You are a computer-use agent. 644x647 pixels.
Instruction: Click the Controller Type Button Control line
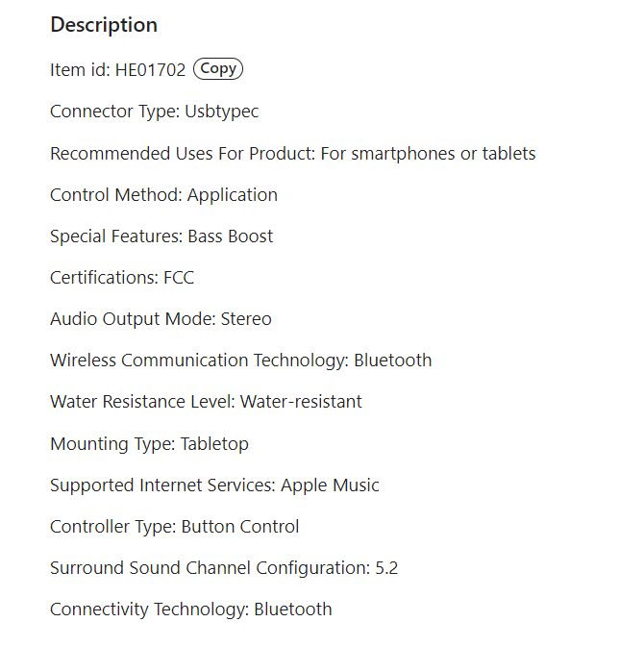174,527
